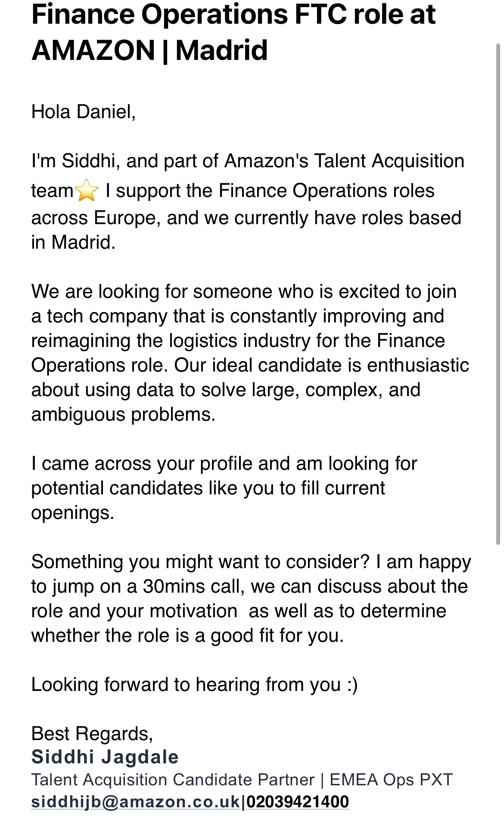Click "Something you might want to consider?" sentence
The height and width of the screenshot is (828, 504).
200,562
